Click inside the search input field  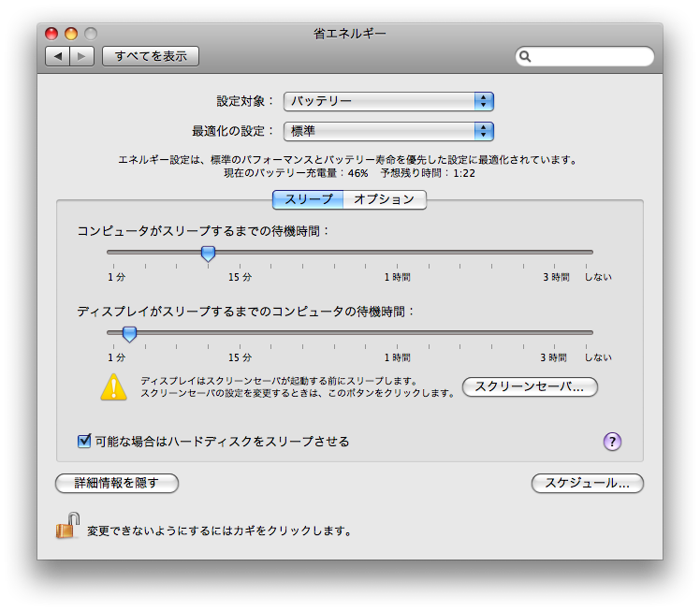585,56
